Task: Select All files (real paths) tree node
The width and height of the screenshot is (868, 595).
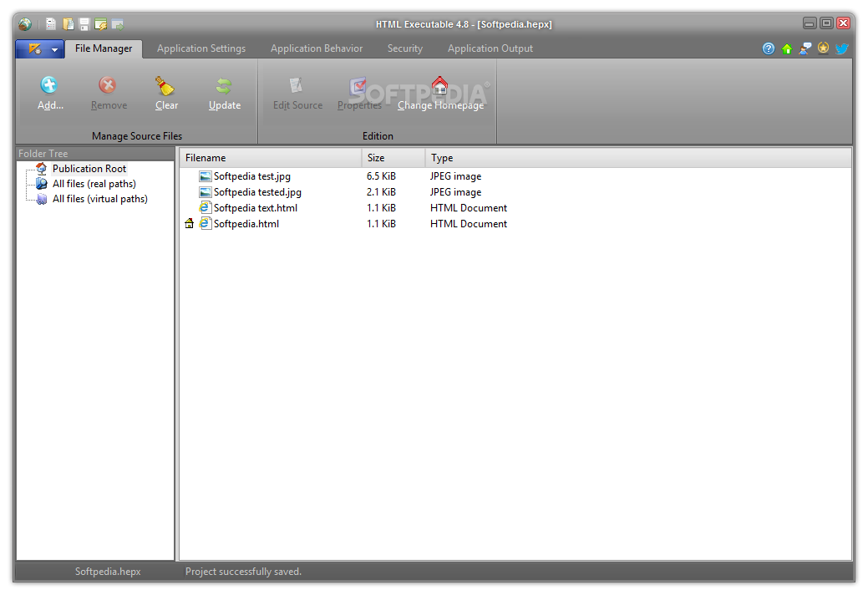Action: tap(94, 184)
